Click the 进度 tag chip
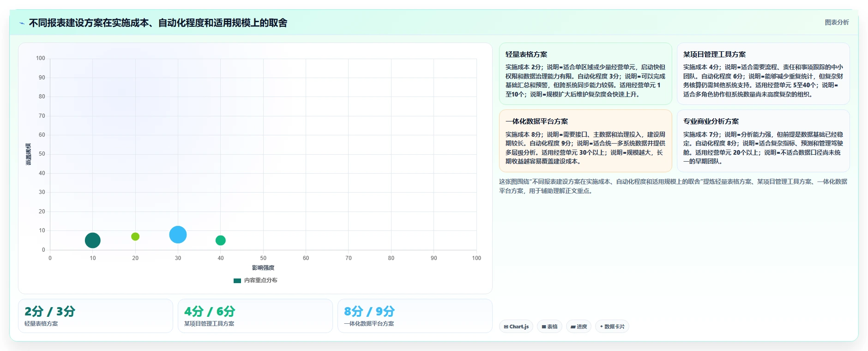The image size is (868, 351). click(x=579, y=327)
